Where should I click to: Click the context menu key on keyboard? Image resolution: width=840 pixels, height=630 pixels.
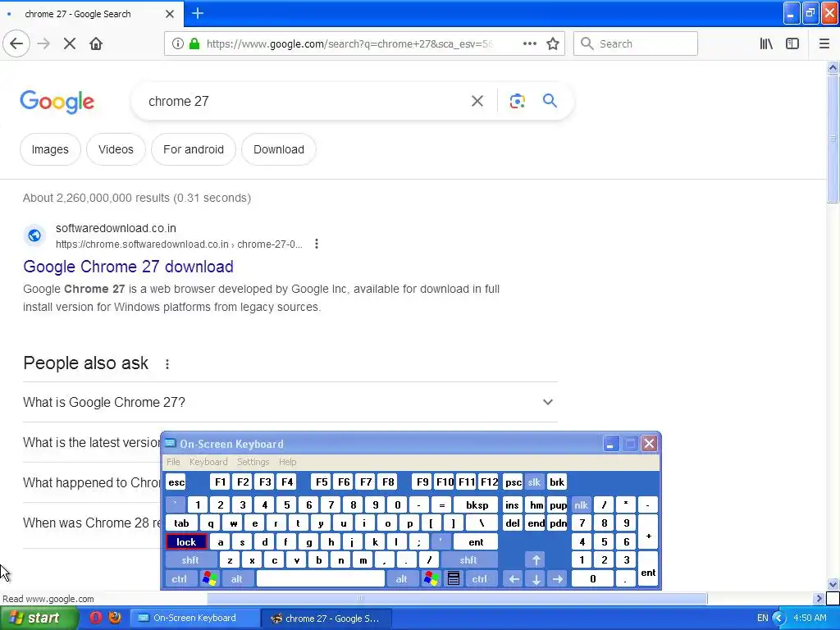click(x=453, y=578)
